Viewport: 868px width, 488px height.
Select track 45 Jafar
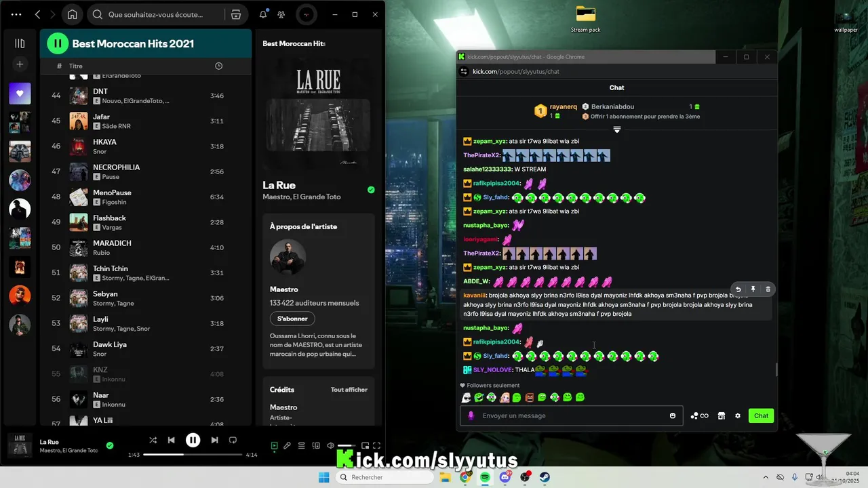click(144, 121)
